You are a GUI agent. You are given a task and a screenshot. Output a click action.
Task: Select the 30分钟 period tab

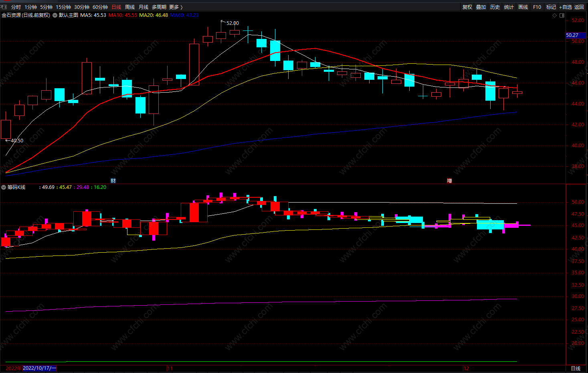[82, 7]
